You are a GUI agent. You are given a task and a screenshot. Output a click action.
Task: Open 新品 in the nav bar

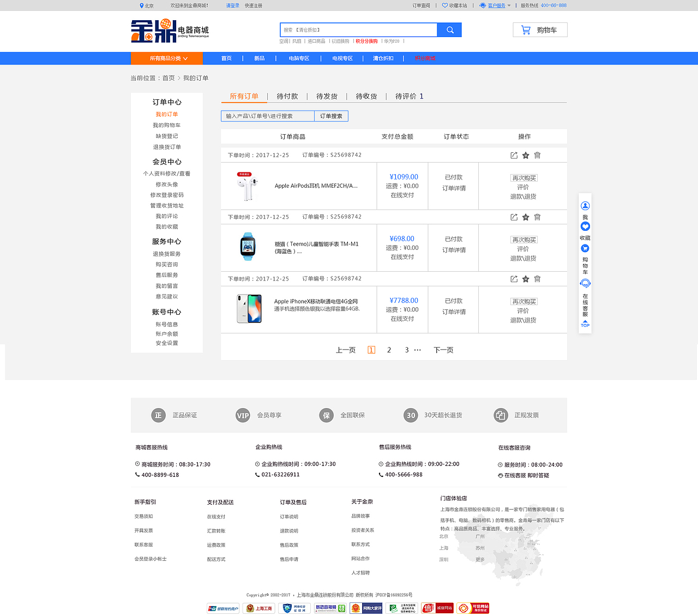(x=260, y=58)
